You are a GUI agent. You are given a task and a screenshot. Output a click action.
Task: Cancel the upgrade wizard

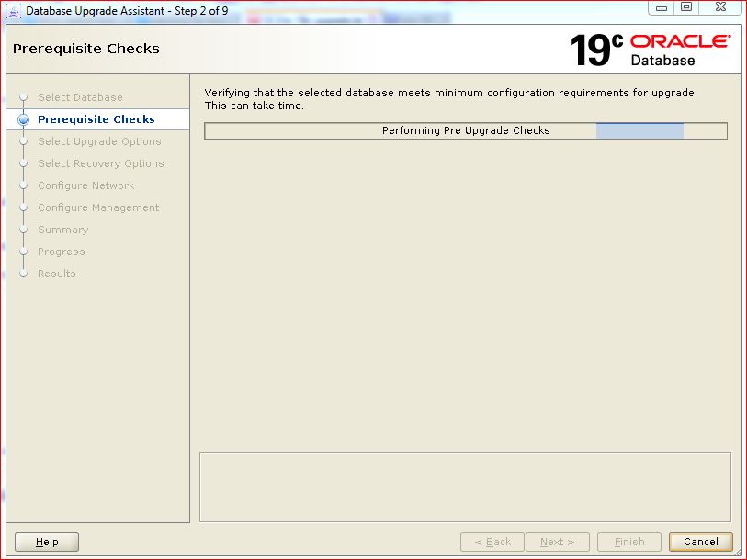(x=700, y=542)
